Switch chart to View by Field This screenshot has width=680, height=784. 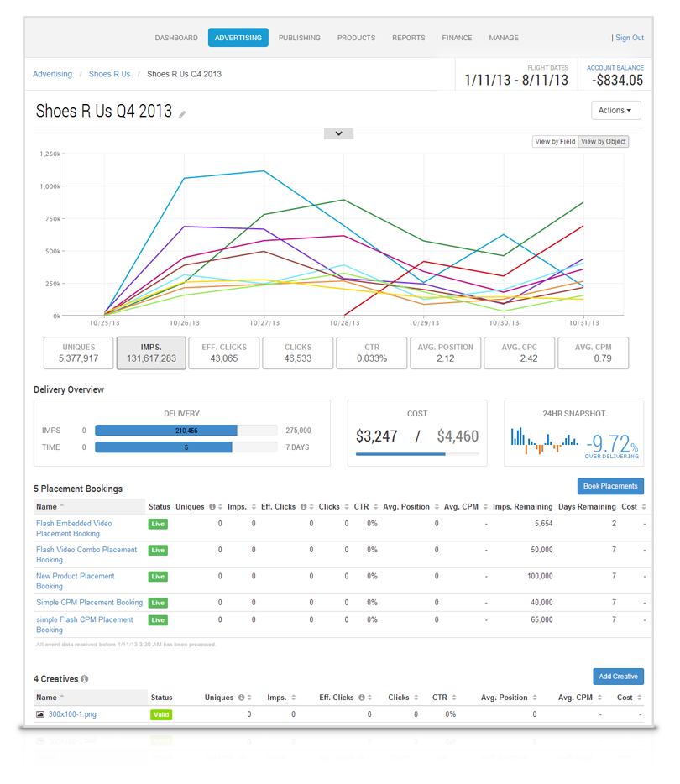pos(555,142)
